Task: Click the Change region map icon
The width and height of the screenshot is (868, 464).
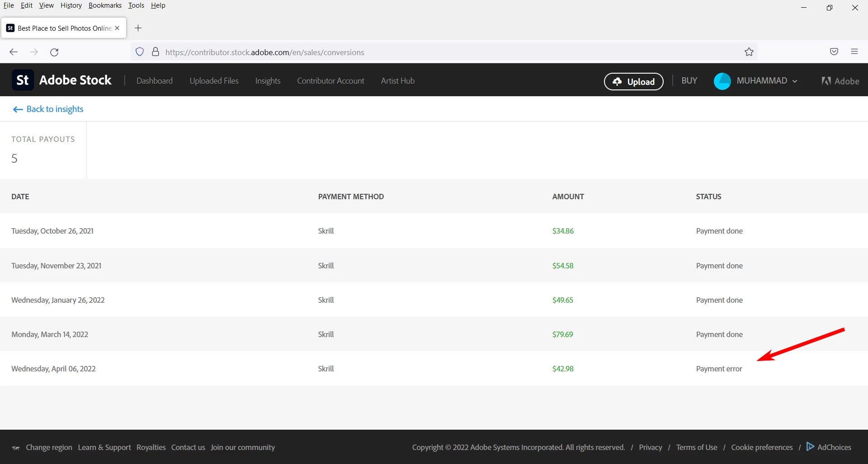Action: 16,448
